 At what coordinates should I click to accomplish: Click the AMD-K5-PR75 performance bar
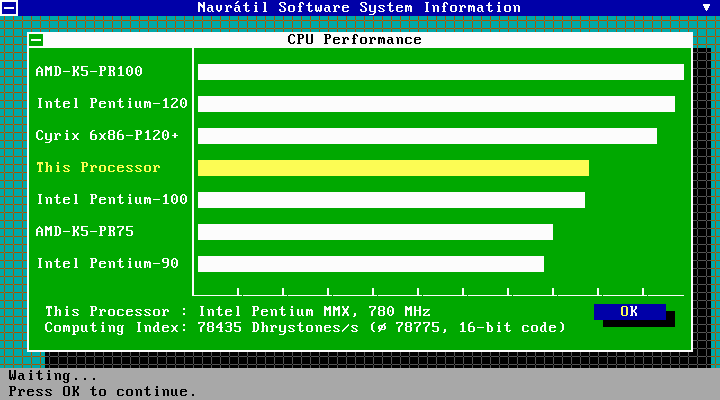pyautogui.click(x=375, y=232)
